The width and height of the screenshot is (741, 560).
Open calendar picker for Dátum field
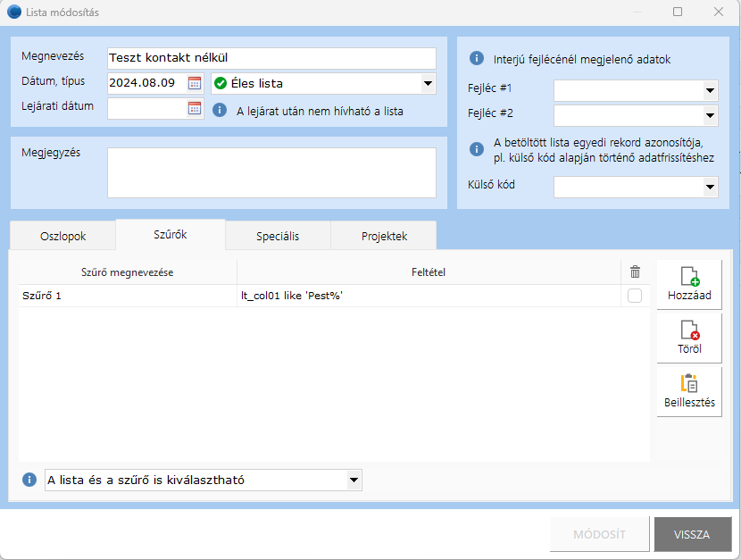(195, 83)
